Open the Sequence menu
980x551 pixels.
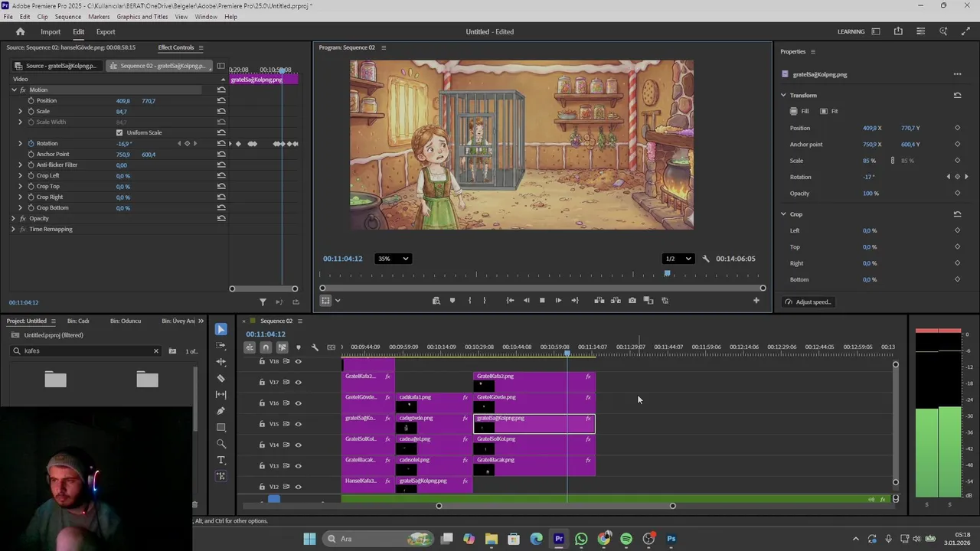coord(67,17)
